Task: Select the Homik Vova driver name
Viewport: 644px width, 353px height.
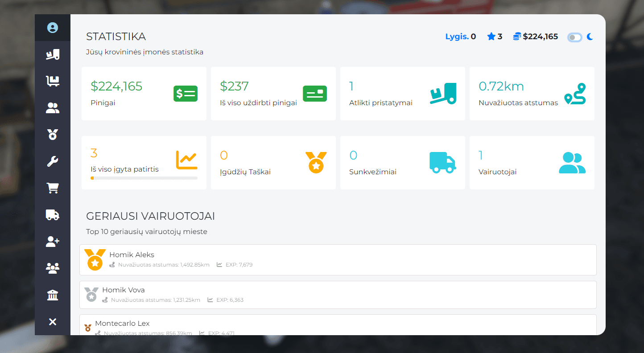Action: pos(124,290)
